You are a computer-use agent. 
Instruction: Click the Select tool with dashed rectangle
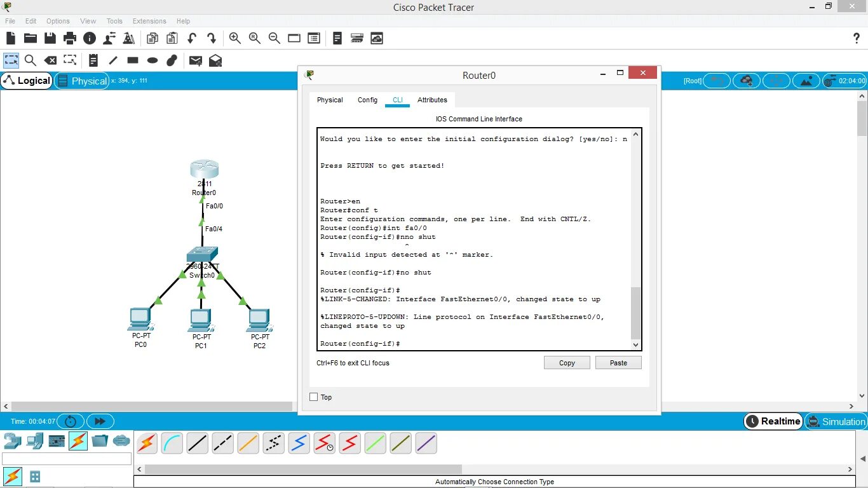click(11, 60)
